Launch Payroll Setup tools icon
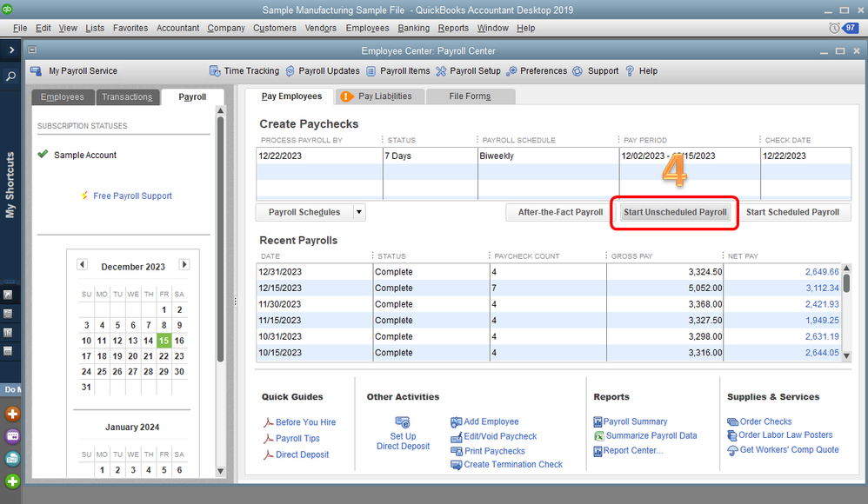The height and width of the screenshot is (504, 868). [441, 70]
